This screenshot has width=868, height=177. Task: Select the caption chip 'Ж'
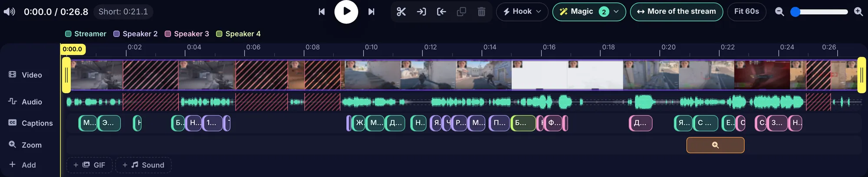pos(359,123)
